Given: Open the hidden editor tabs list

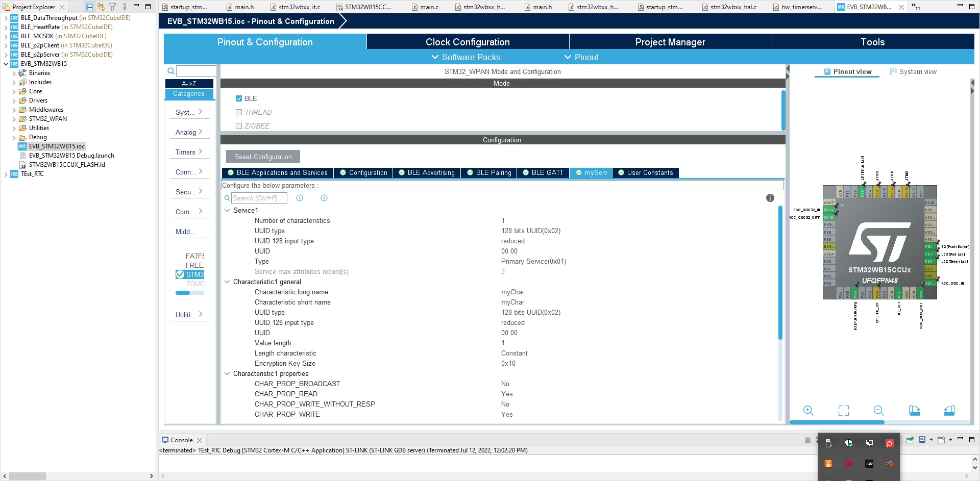Looking at the screenshot, I should (916, 7).
